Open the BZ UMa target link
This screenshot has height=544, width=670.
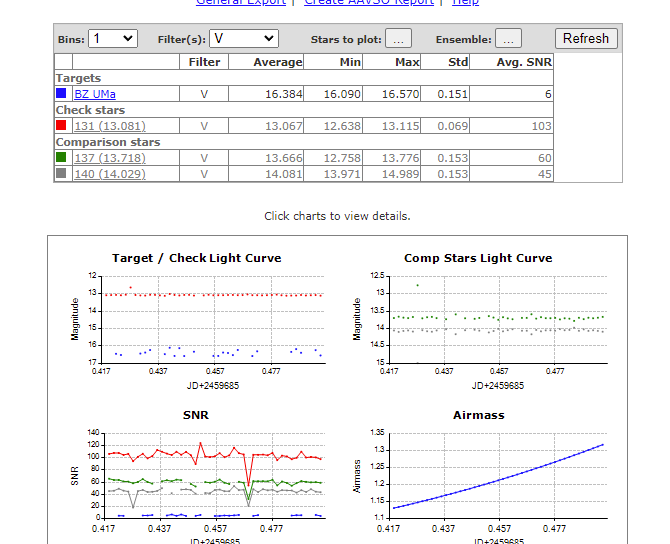point(95,94)
